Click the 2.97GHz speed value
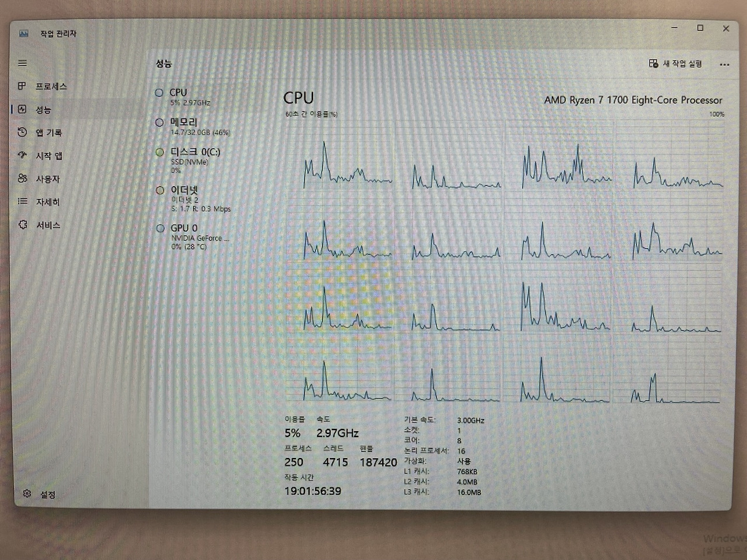Screen dimensions: 747x560 (337, 433)
